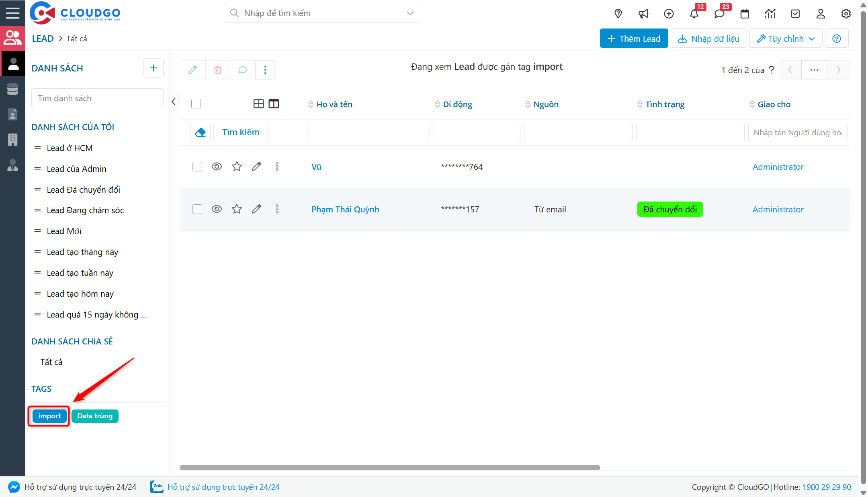Open Administrator link in Vũ row
Viewport: 868px width, 497px height.
point(778,167)
